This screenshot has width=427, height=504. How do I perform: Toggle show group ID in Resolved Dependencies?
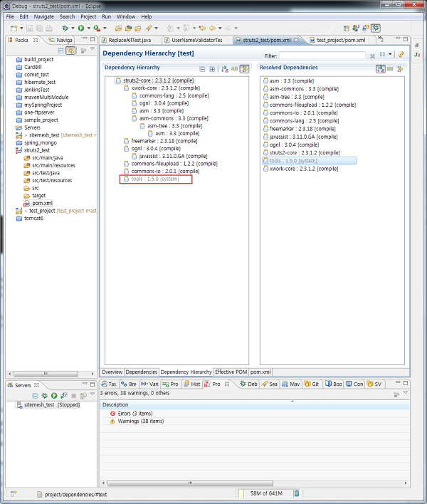click(x=390, y=69)
